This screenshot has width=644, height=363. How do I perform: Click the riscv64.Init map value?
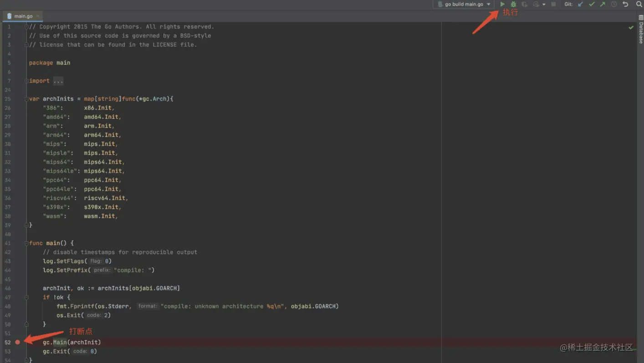[x=104, y=198]
